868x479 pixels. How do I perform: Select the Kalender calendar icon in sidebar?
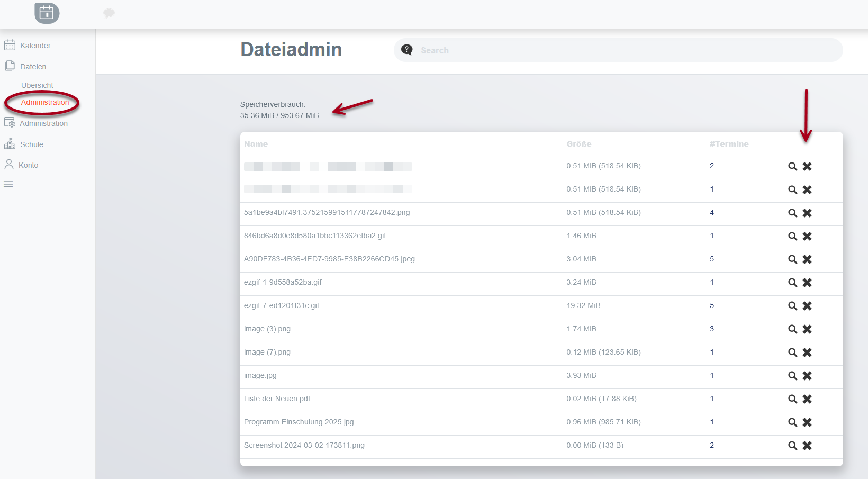tap(10, 45)
